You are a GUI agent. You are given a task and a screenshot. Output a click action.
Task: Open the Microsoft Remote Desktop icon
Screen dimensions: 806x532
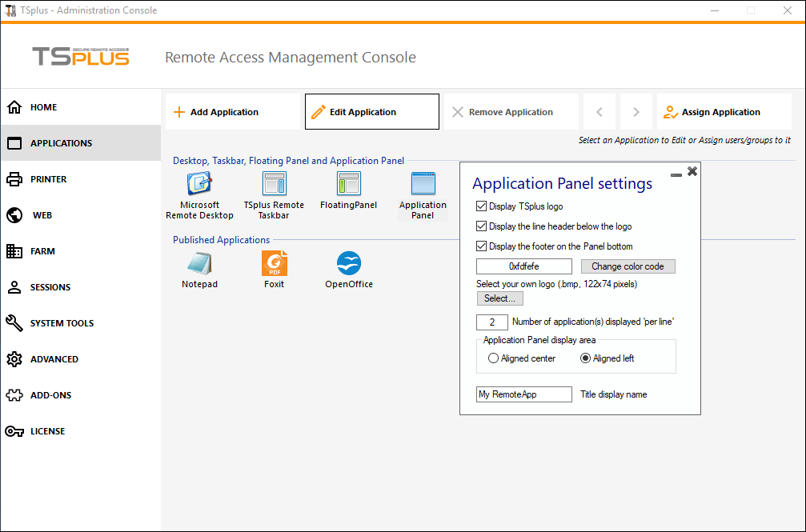point(198,184)
